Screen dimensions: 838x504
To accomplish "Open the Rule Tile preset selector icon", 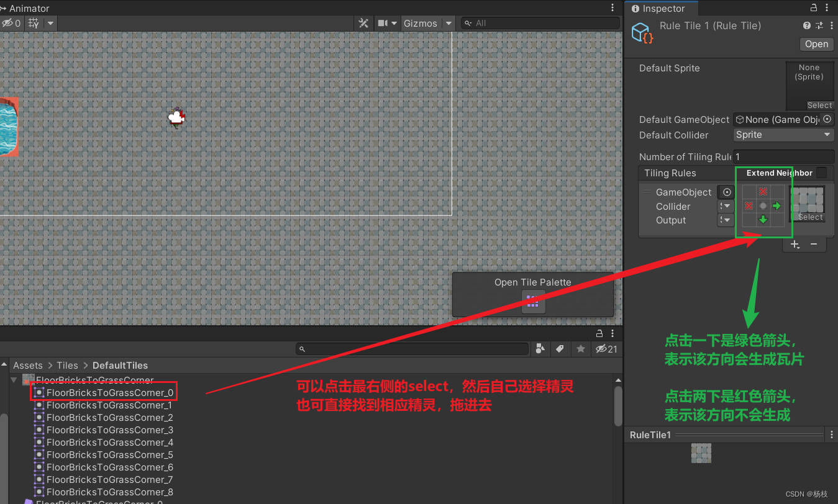I will [819, 25].
